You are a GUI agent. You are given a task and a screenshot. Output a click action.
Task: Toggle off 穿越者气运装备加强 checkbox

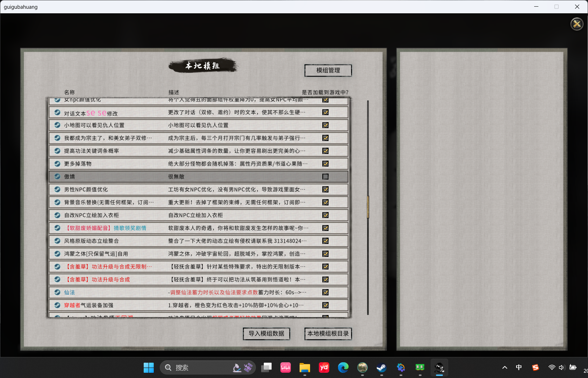coord(325,305)
